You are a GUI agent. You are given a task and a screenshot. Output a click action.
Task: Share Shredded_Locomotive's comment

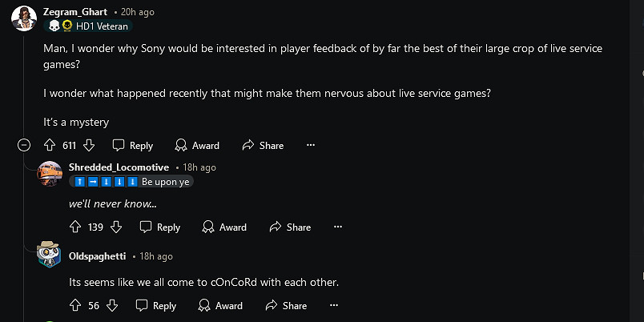point(290,227)
